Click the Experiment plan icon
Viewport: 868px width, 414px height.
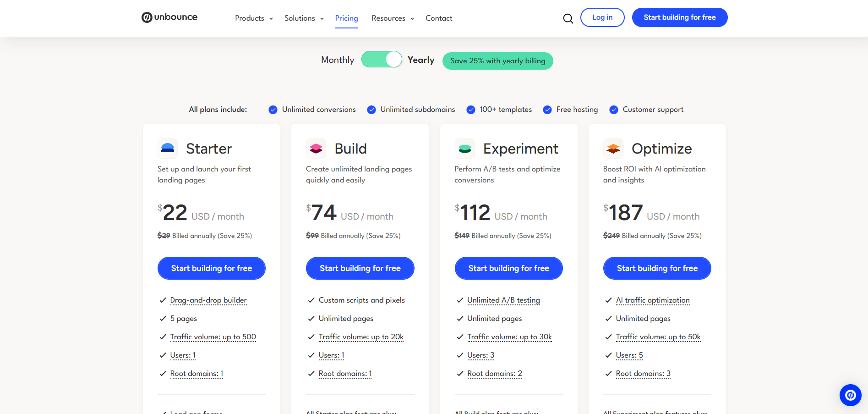(465, 148)
